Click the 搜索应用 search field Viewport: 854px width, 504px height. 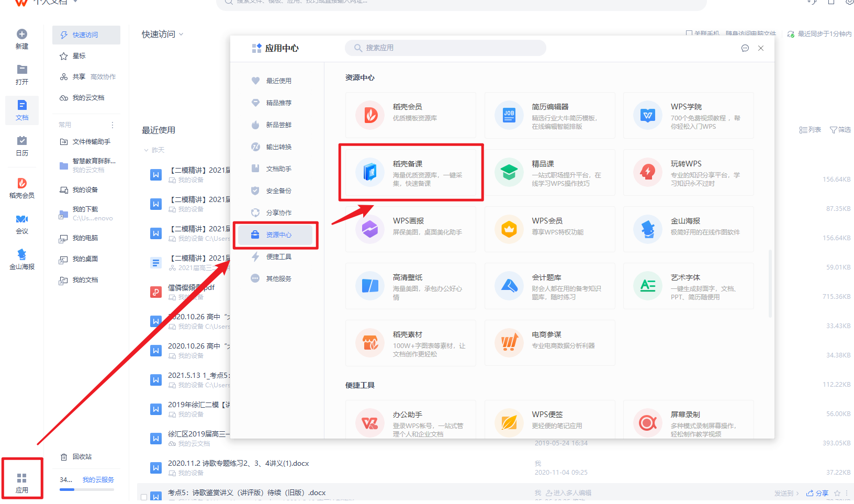(x=445, y=48)
